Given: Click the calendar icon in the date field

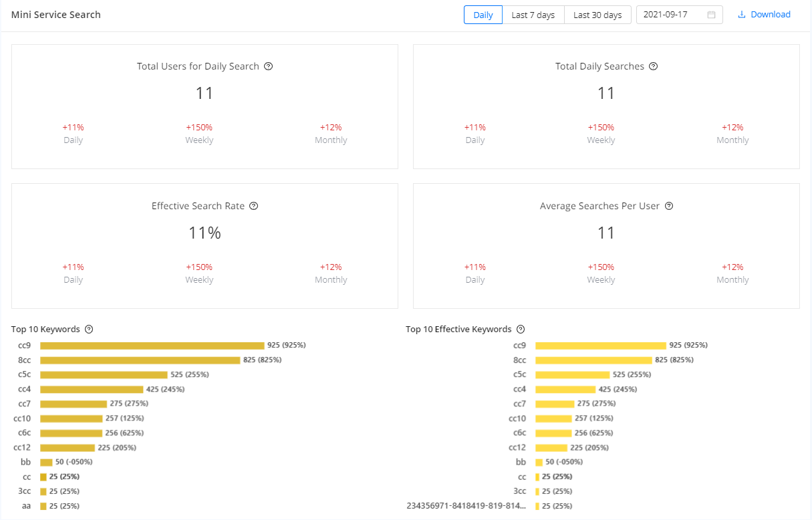Looking at the screenshot, I should (x=711, y=15).
